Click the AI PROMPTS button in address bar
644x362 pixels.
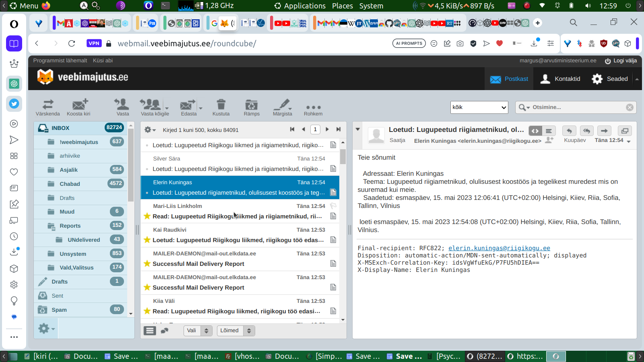tap(409, 43)
